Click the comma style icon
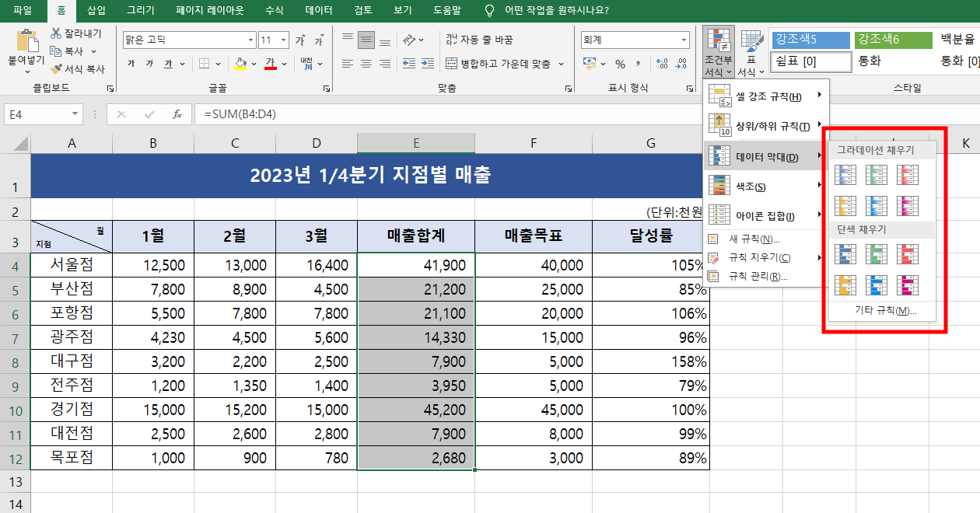980x513 pixels. coord(639,64)
